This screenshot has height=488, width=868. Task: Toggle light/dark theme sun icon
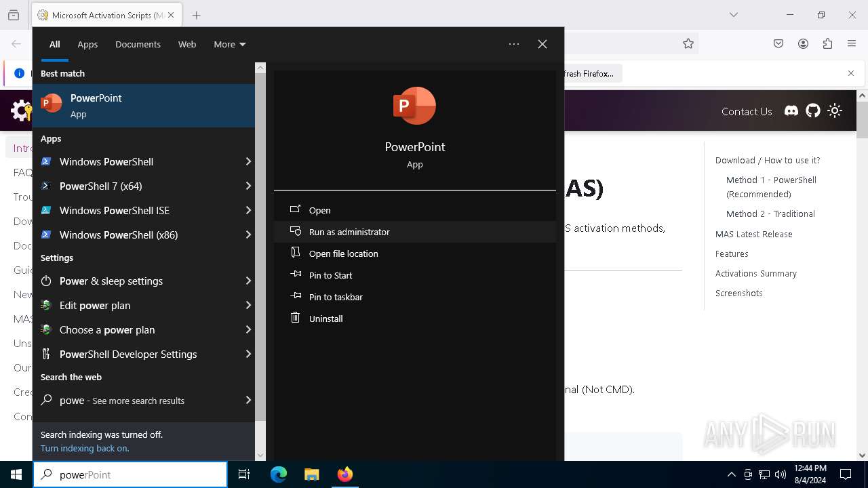(x=835, y=110)
